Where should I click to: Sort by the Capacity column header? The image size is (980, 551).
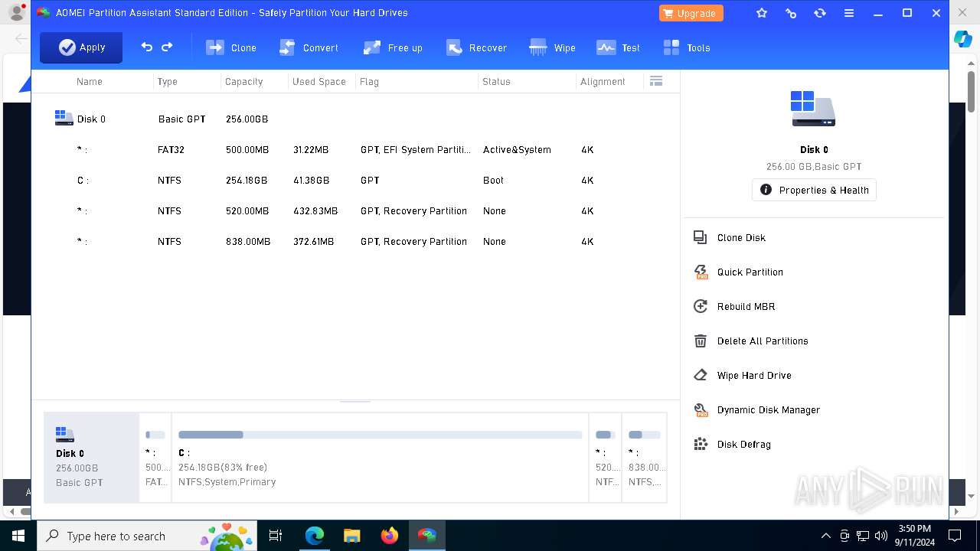click(243, 82)
